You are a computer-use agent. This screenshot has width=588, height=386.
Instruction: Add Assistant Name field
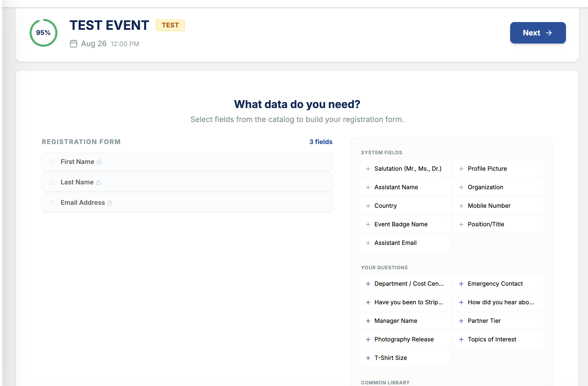tap(404, 187)
